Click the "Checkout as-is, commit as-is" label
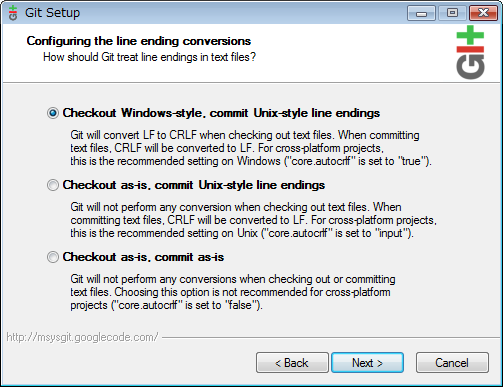This screenshot has width=503, height=387. coord(143,257)
